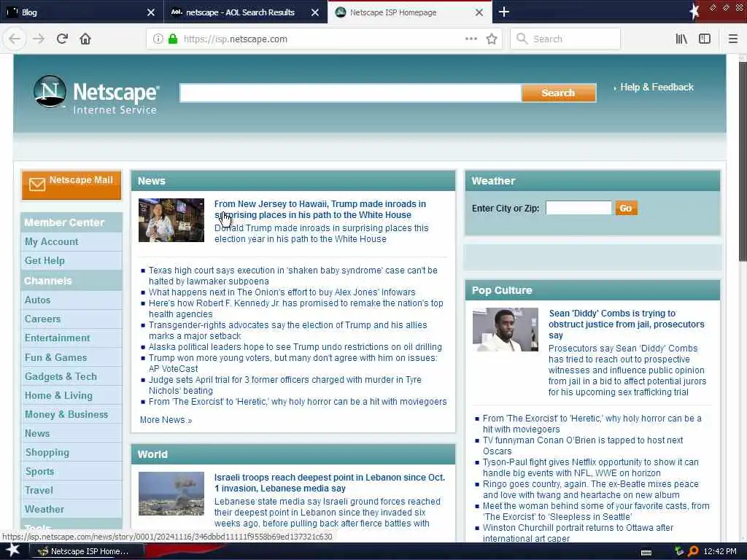
Task: Open the Entertainment channel
Action: pyautogui.click(x=57, y=338)
